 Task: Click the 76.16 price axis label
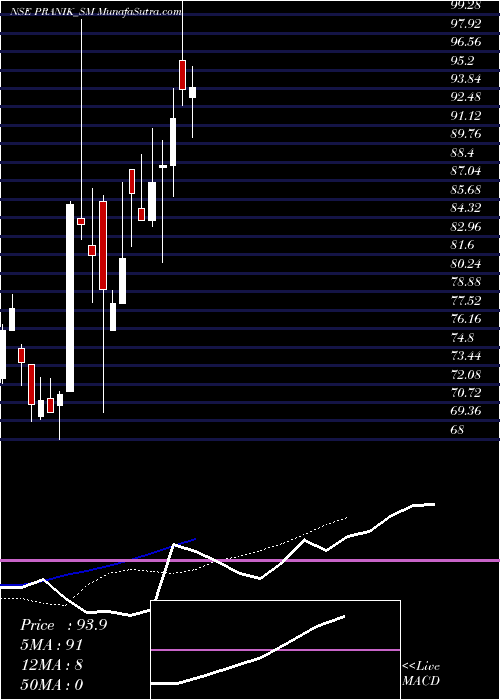pos(466,319)
